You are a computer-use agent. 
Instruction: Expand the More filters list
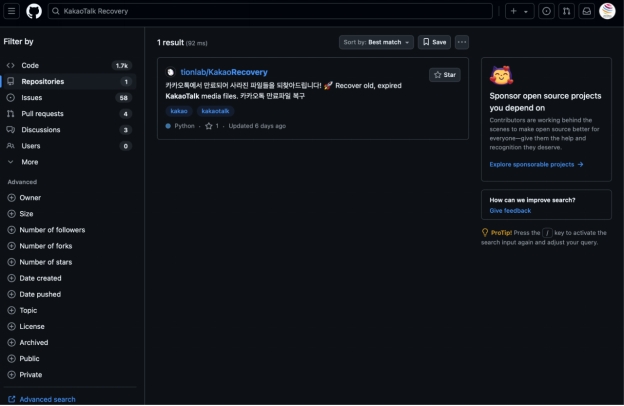coord(68,162)
